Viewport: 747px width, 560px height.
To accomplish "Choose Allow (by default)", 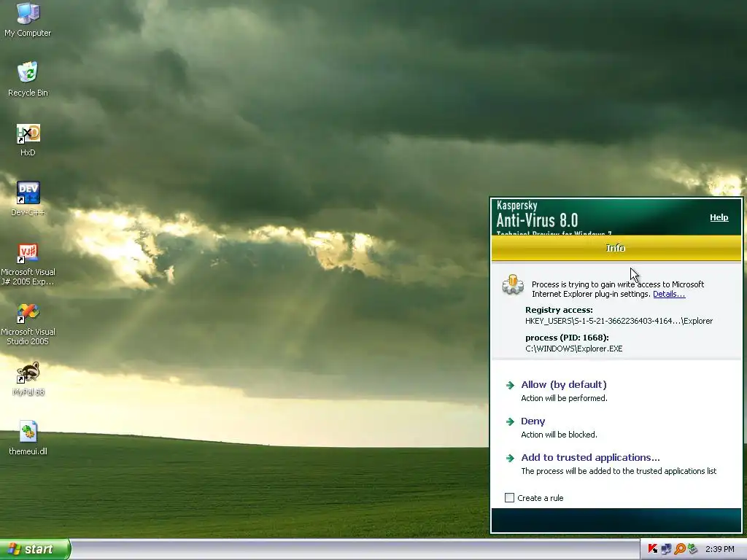I will click(564, 385).
